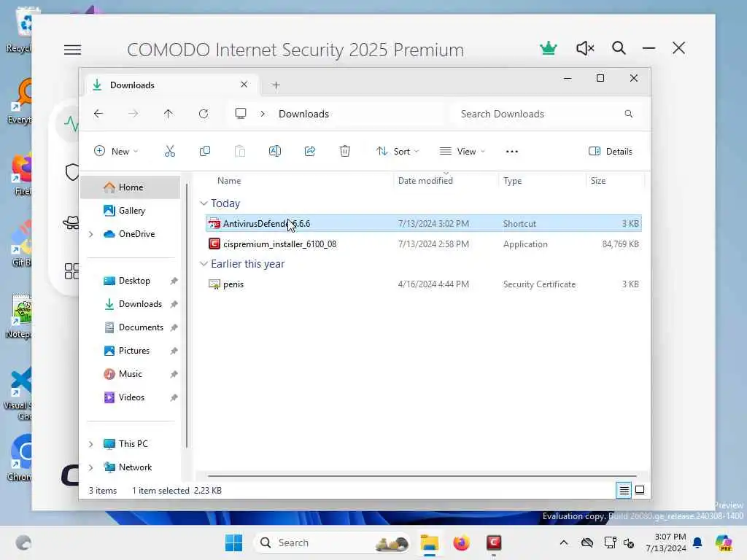Viewport: 747px width, 560px height.
Task: Open notifications bell icon
Action: click(x=697, y=542)
